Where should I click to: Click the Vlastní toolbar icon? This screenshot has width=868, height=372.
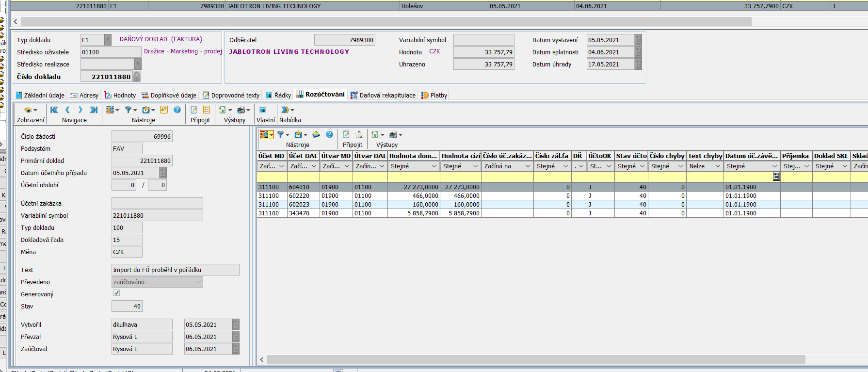coord(262,110)
